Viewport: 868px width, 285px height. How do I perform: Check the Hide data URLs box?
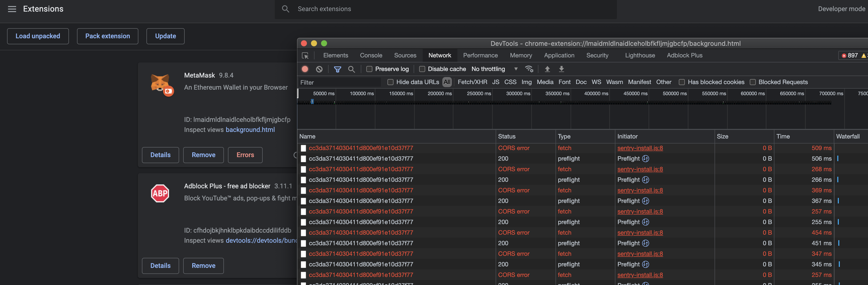click(x=390, y=82)
